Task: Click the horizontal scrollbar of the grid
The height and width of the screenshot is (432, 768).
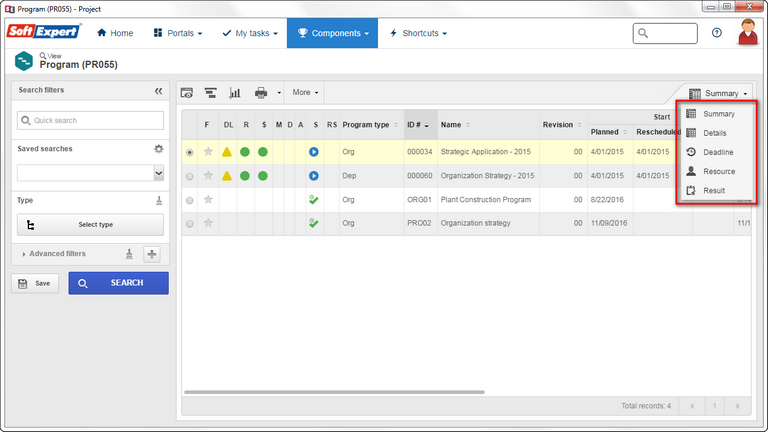Action: [335, 392]
